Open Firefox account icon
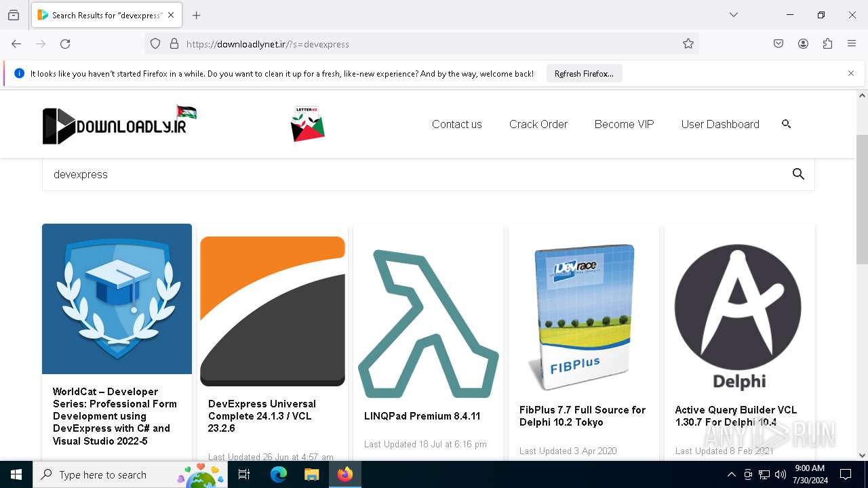 pos(803,44)
